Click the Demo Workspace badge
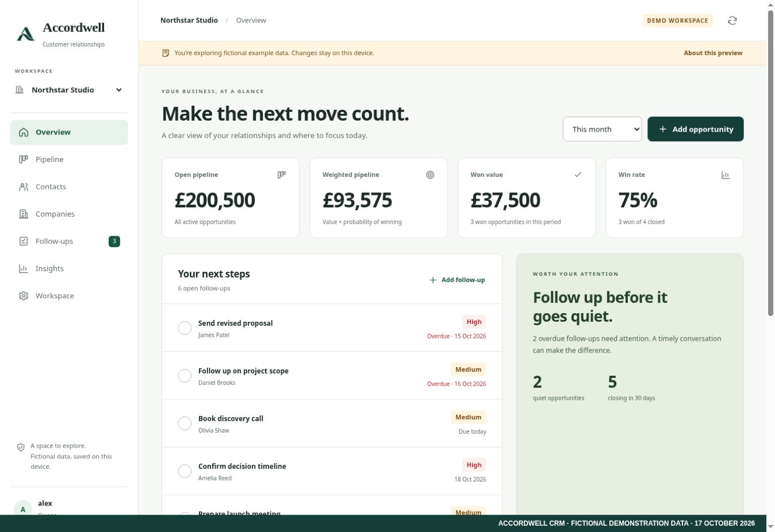Viewport: 775px width, 532px height. [677, 21]
